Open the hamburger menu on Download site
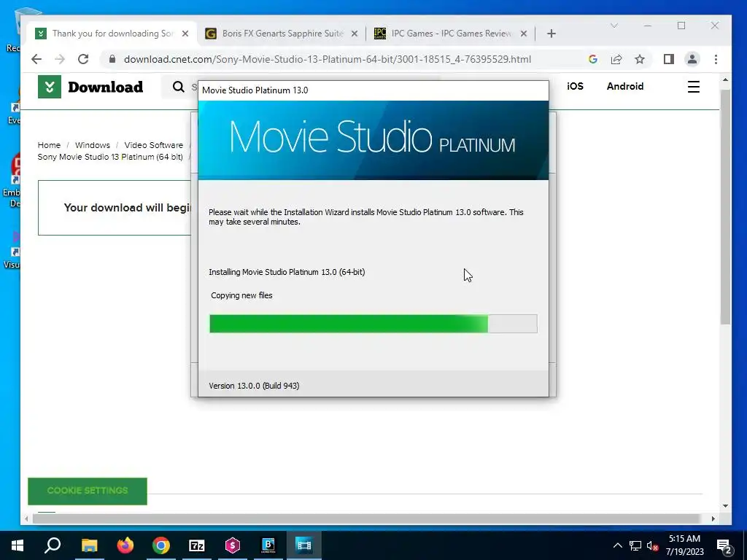747x560 pixels. 694,87
